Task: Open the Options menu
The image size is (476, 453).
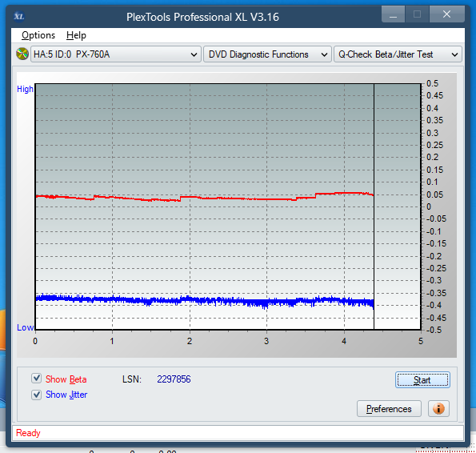Action: coord(38,35)
